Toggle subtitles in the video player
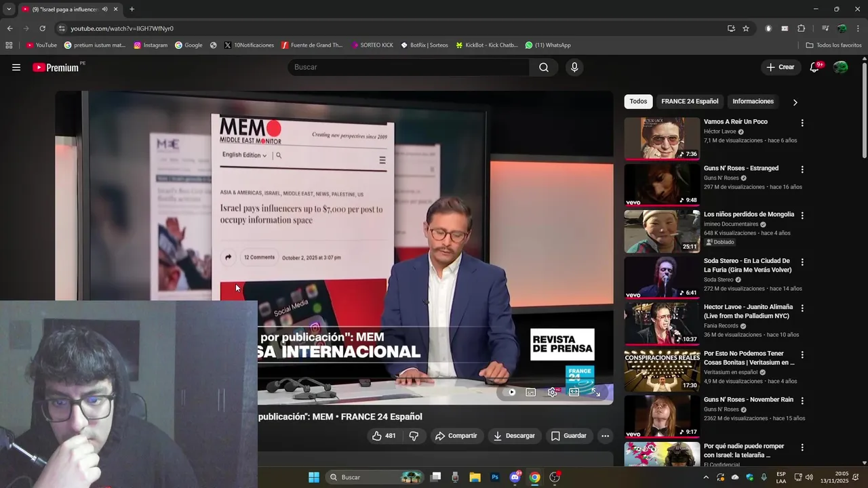The height and width of the screenshot is (488, 868). tap(531, 392)
